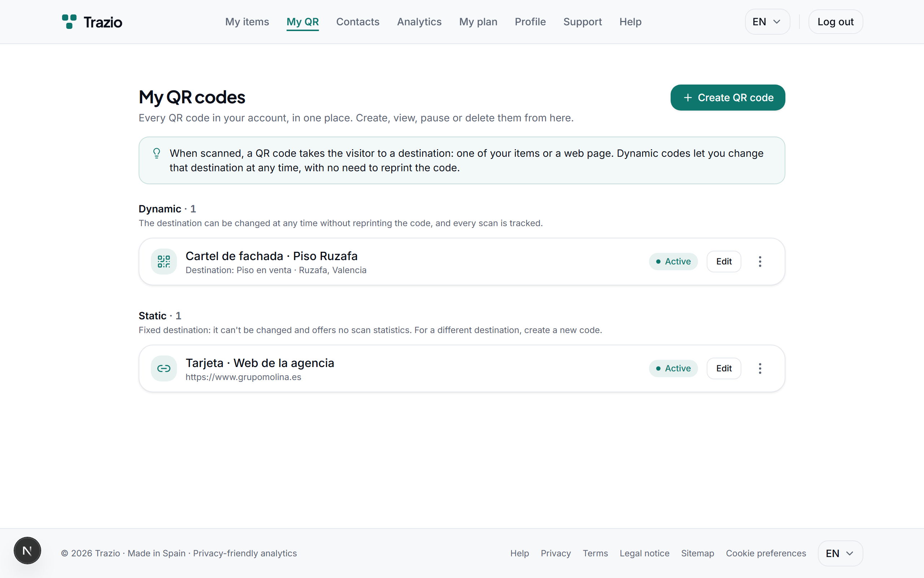Click Active status of Cartel de fachada
The width and height of the screenshot is (924, 578).
tap(673, 262)
